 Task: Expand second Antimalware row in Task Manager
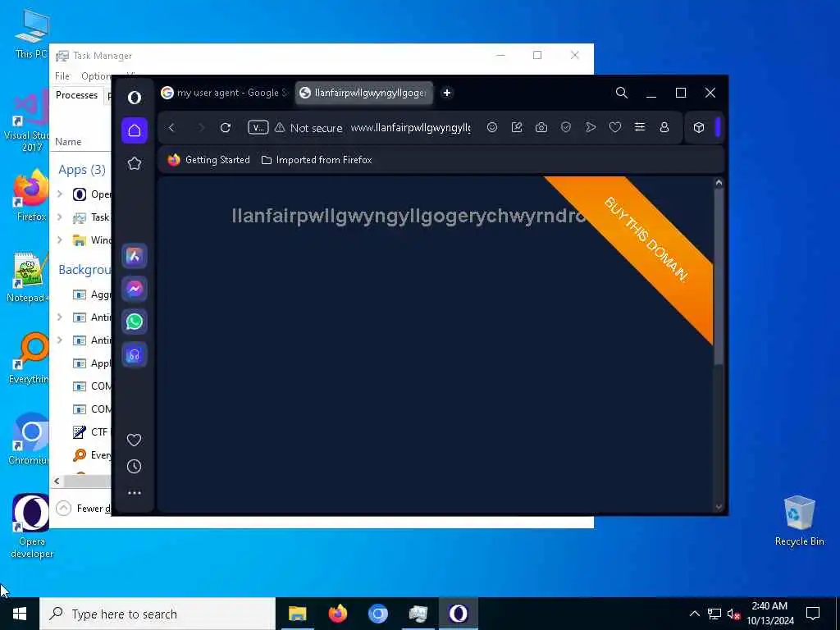(x=60, y=340)
